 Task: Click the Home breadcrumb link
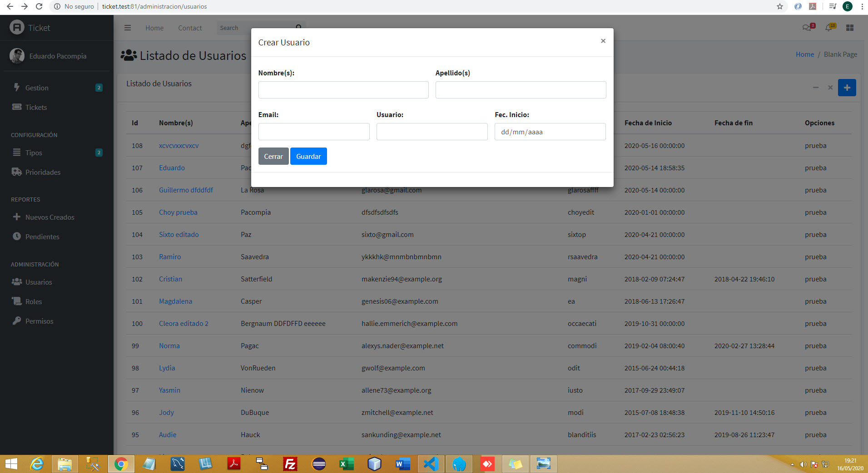[804, 54]
